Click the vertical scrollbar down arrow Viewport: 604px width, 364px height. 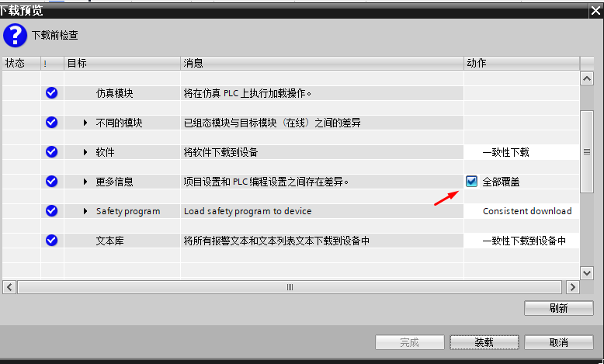tap(587, 272)
